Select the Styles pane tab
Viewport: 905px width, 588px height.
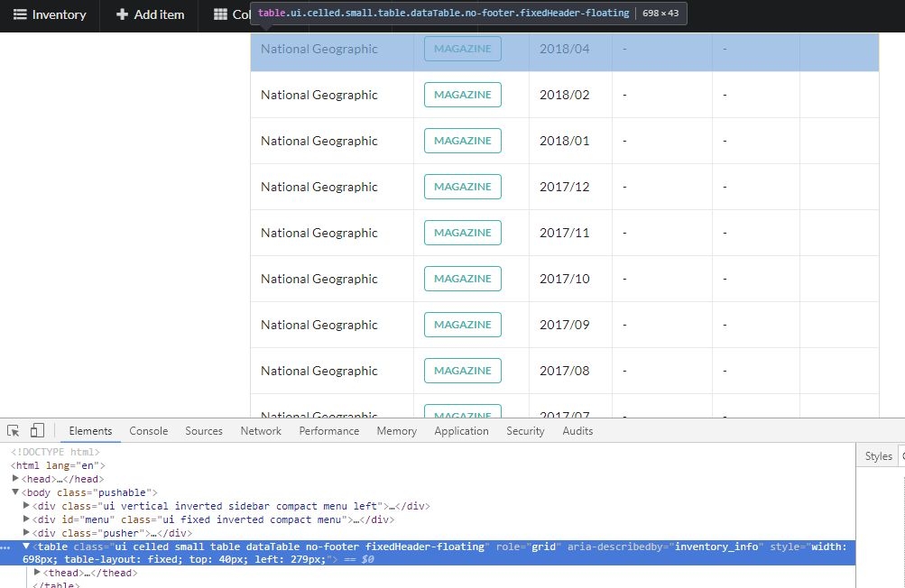[879, 455]
